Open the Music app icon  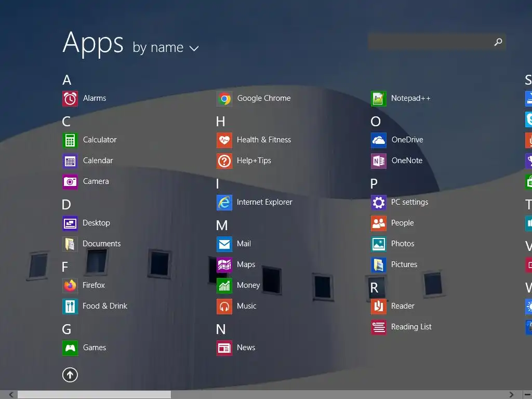pyautogui.click(x=224, y=307)
